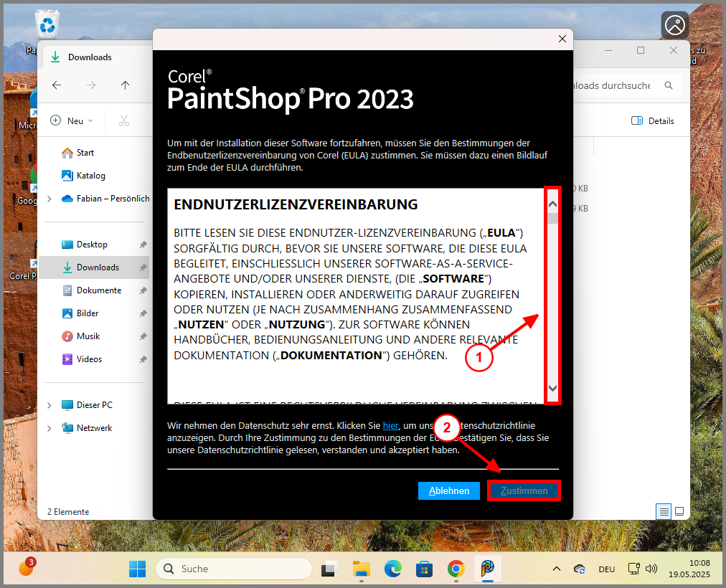Click the scissors cut icon in Explorer toolbar
This screenshot has height=588, width=726.
click(x=126, y=120)
